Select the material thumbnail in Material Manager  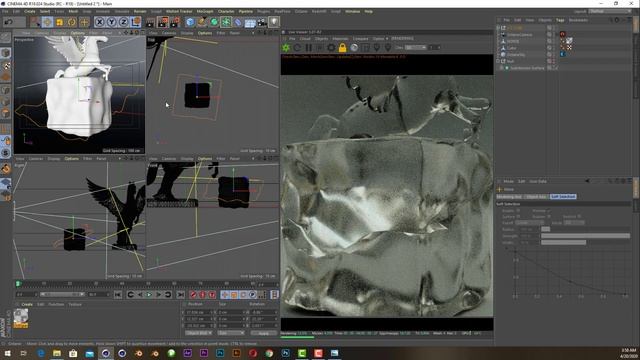coord(21,318)
